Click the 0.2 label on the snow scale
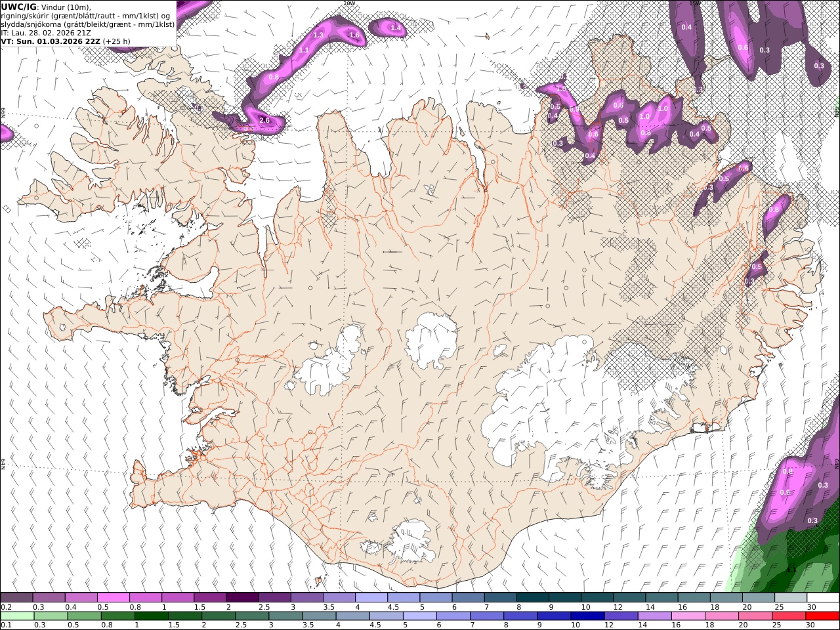Viewport: 840px width, 630px height. coord(7,607)
